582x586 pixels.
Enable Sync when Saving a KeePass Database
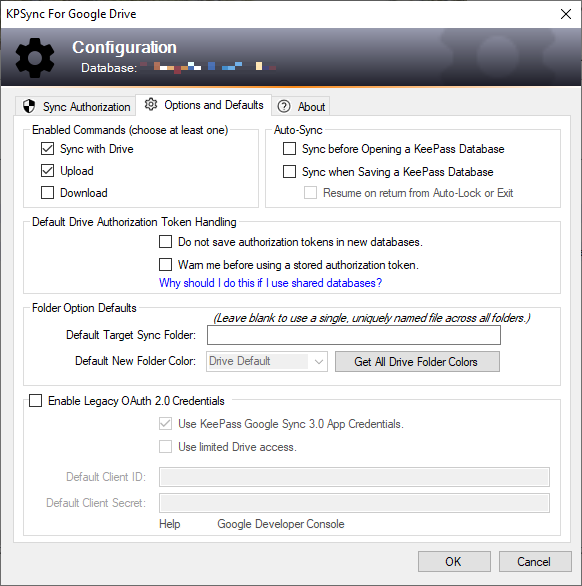[x=289, y=172]
